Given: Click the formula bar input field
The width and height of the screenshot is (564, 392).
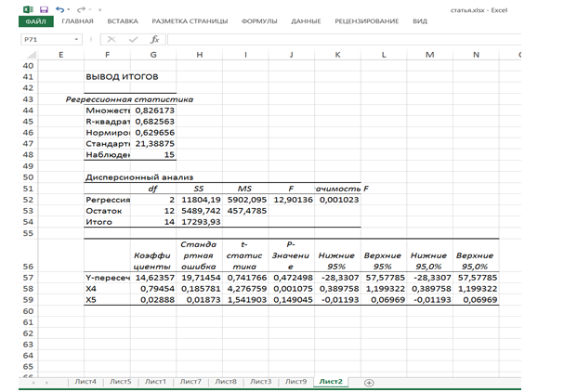Looking at the screenshot, I should pos(353,41).
